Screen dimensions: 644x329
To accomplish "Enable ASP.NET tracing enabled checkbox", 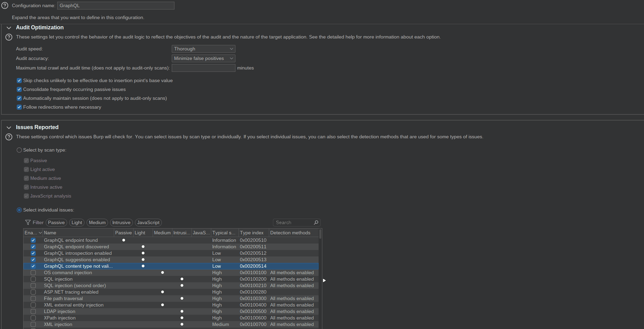I will pos(33,292).
